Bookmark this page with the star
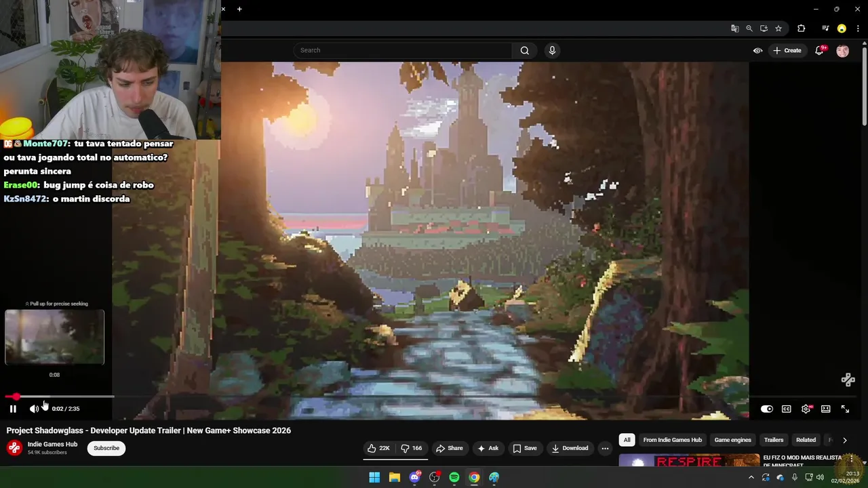 coord(778,28)
